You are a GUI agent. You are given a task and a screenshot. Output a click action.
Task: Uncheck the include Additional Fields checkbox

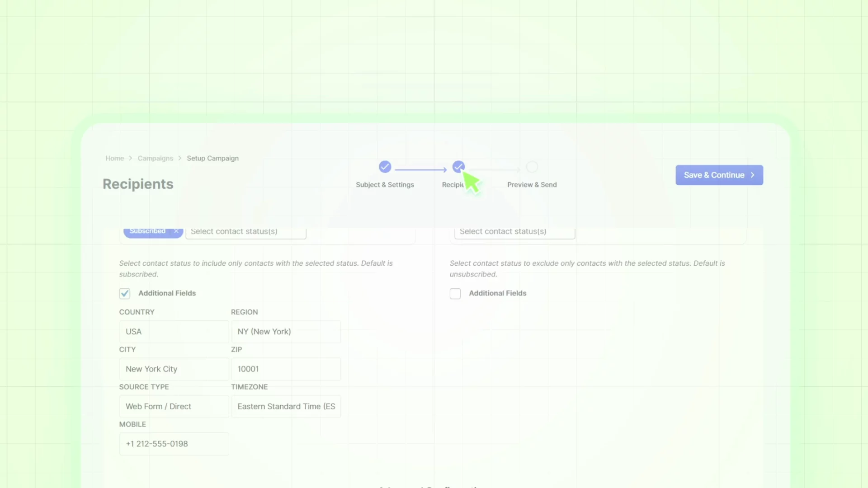coord(125,293)
